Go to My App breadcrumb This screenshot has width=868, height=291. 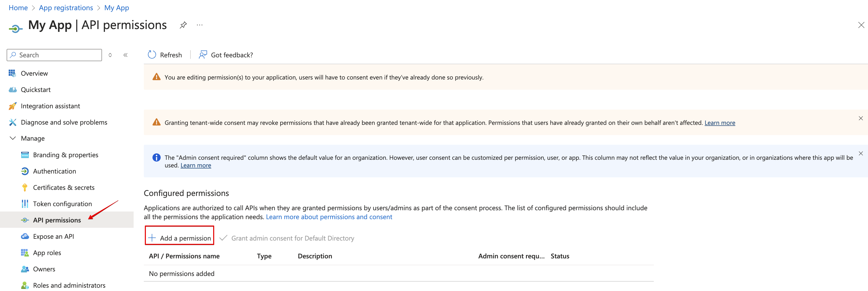tap(117, 8)
